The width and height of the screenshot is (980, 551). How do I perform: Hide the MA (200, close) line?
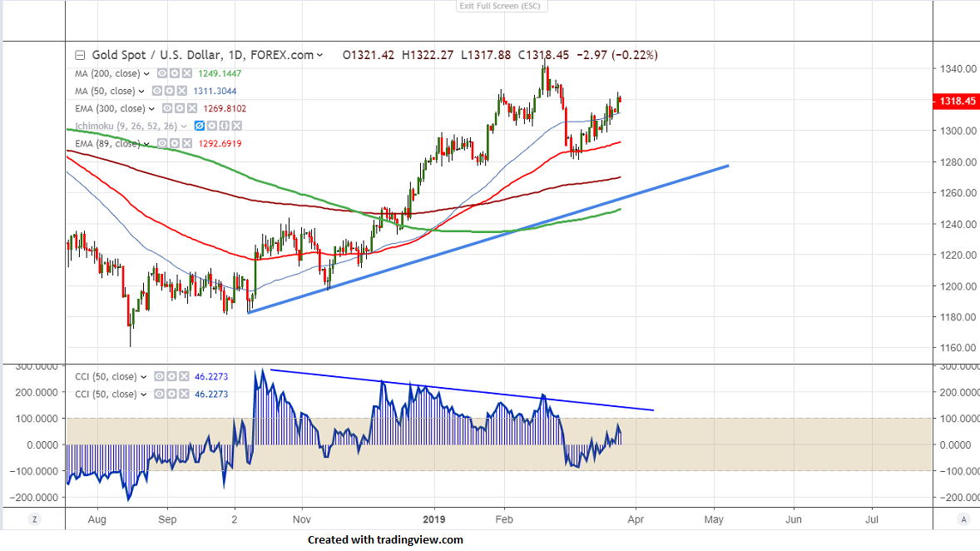162,73
